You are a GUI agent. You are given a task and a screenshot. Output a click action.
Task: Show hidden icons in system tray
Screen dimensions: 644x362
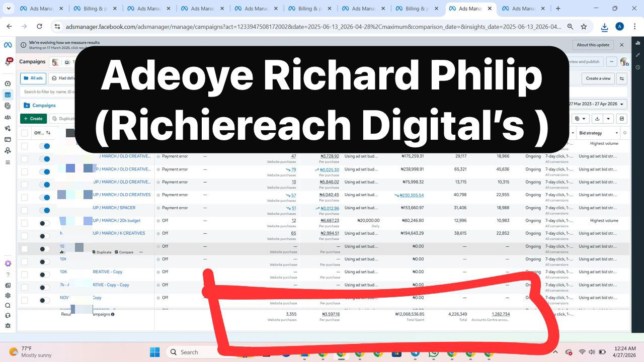click(x=555, y=352)
